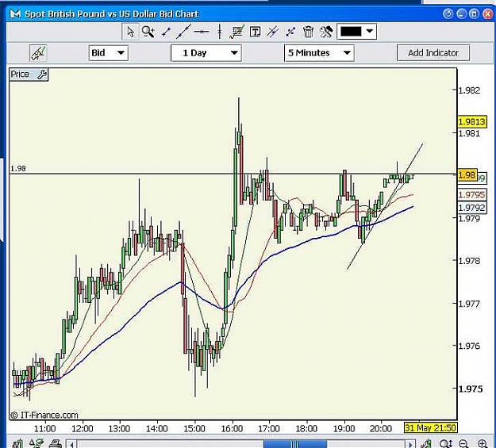Click the vertical zoom magnifier icon
Screen dimensions: 496x448
(446, 443)
